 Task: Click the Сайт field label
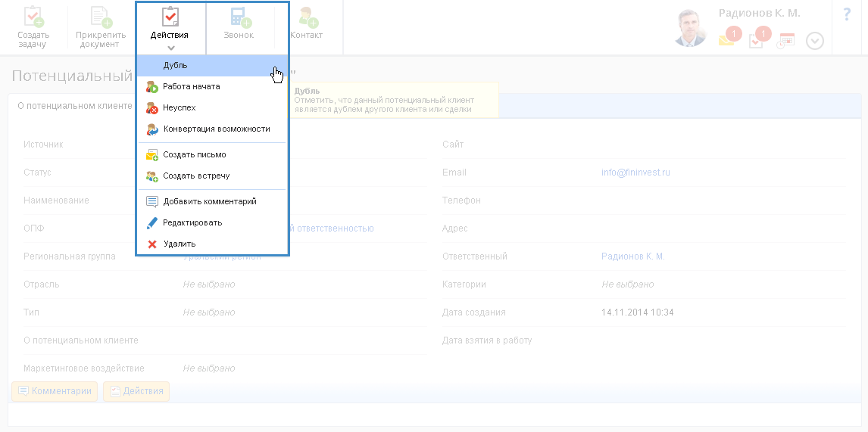(453, 145)
